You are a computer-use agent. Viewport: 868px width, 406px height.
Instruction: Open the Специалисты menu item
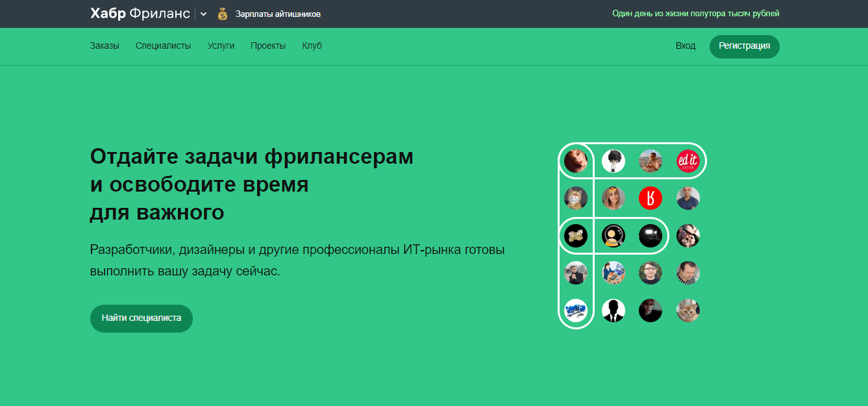[x=164, y=45]
